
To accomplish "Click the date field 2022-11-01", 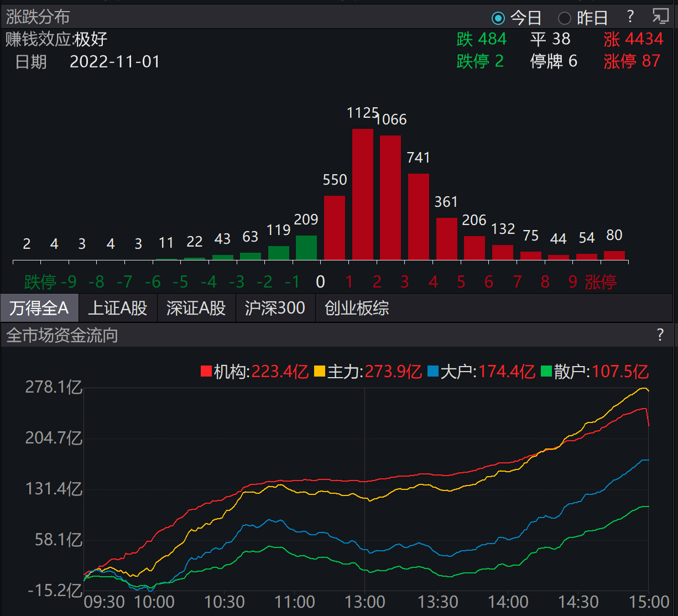I will click(115, 62).
